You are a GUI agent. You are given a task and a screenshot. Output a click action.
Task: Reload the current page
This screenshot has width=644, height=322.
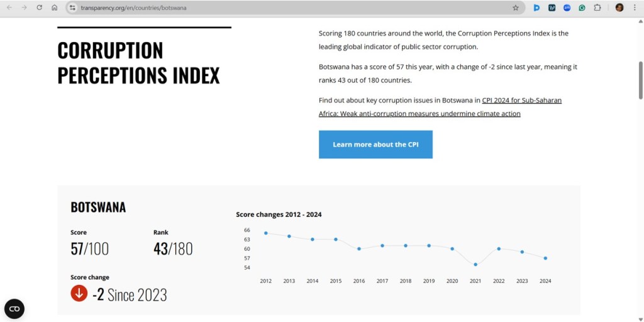(39, 8)
